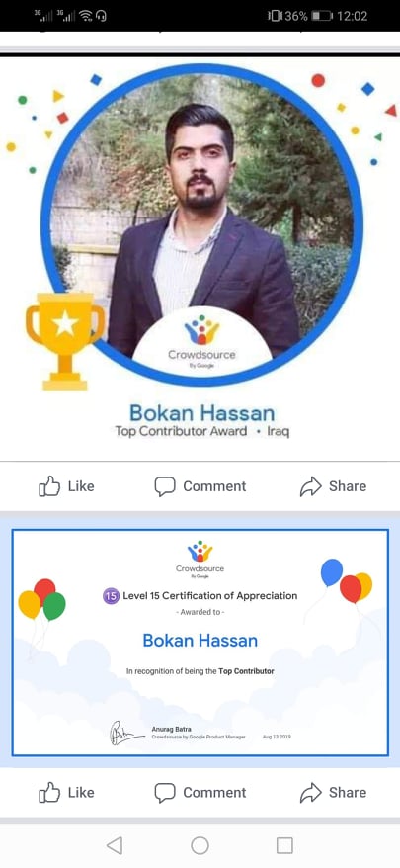The image size is (400, 868).
Task: Click the purple level 15 badge
Action: click(x=111, y=596)
